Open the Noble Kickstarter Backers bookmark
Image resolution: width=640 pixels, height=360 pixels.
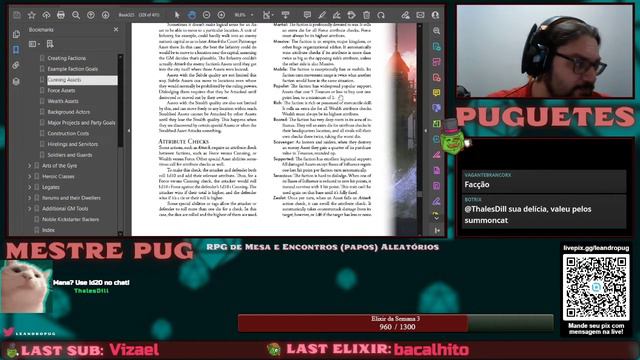(70, 219)
